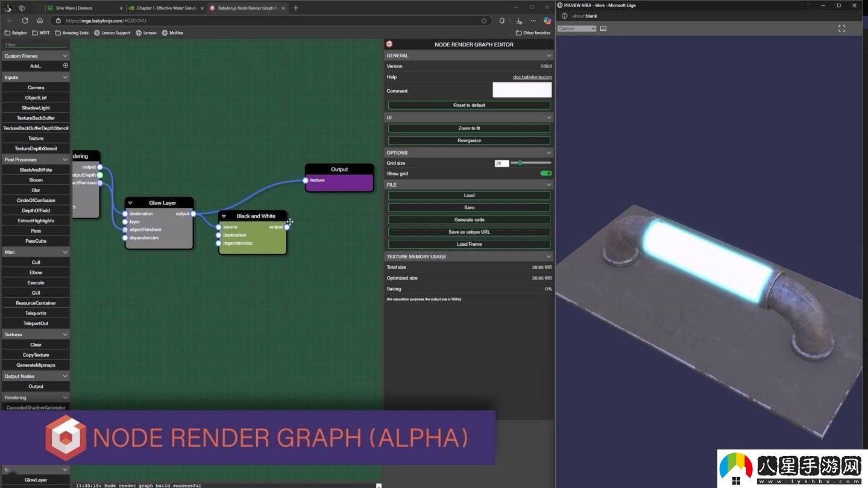Click the Comment text field
868x488 pixels.
(522, 90)
